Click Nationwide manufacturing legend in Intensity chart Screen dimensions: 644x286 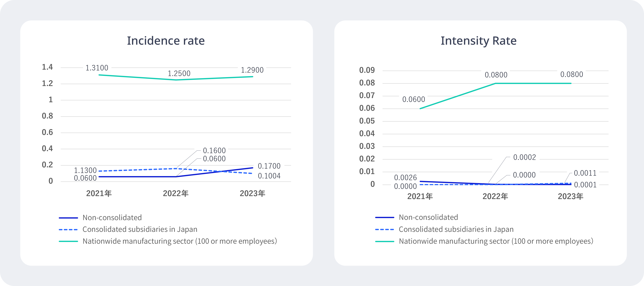tap(496, 241)
